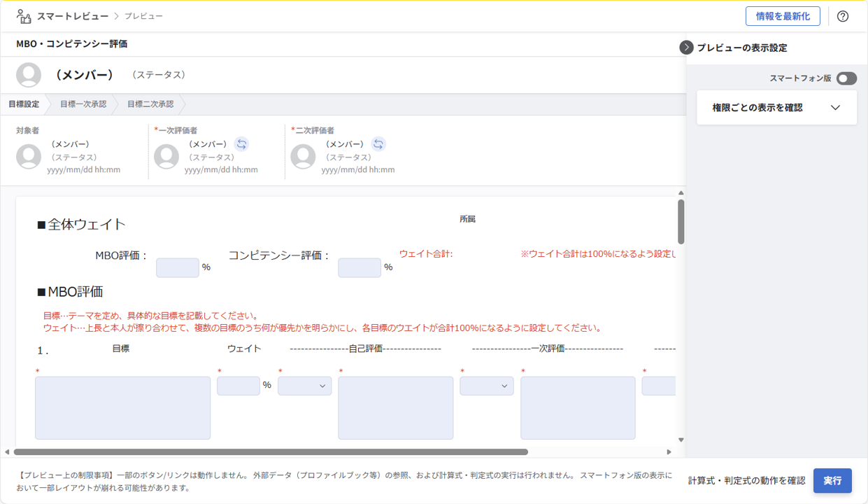Click the swap icon for second evaluator

pos(378,144)
